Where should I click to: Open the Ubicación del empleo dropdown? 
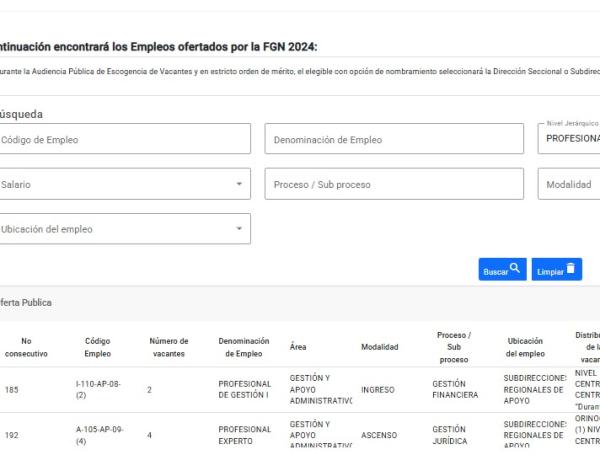click(124, 229)
